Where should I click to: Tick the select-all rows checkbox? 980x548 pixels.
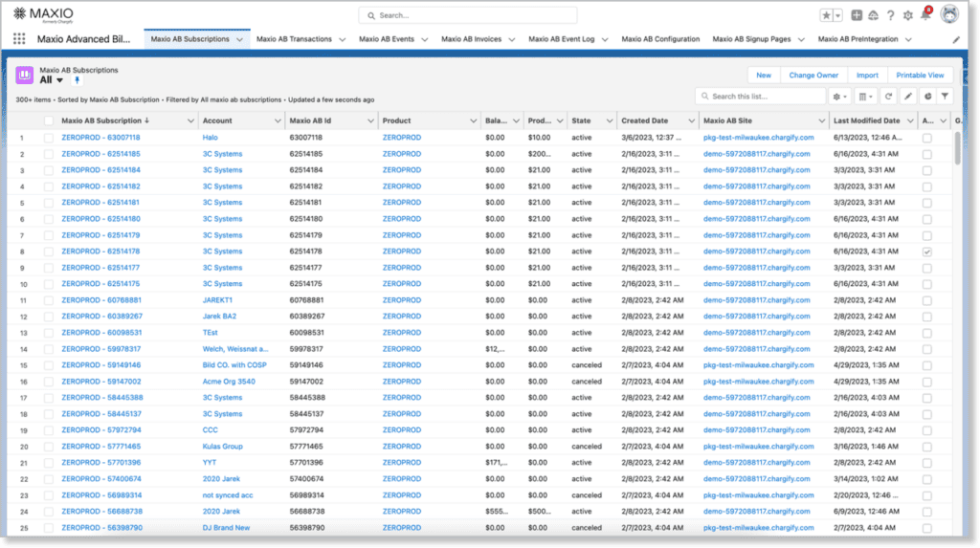click(x=48, y=121)
